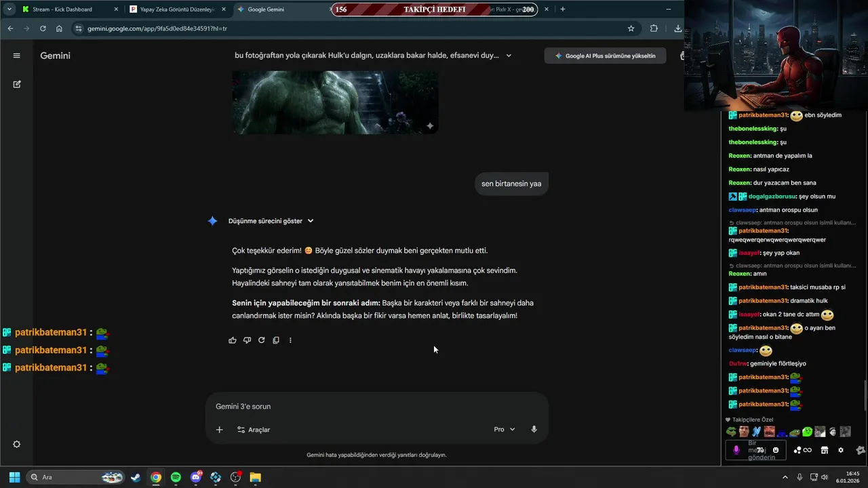This screenshot has width=868, height=488.
Task: Click the sparkle icon on Hulk image
Action: coord(430,126)
